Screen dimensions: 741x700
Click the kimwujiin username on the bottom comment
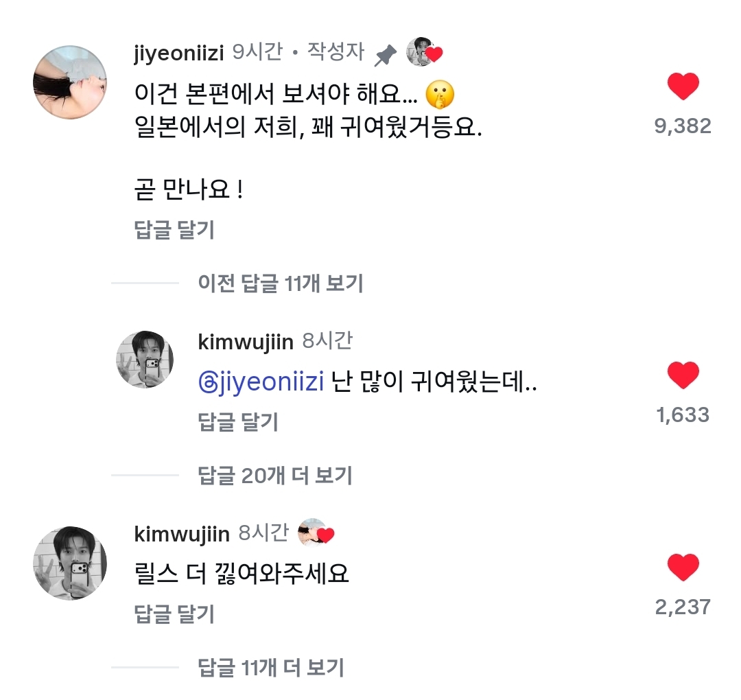coord(183,533)
